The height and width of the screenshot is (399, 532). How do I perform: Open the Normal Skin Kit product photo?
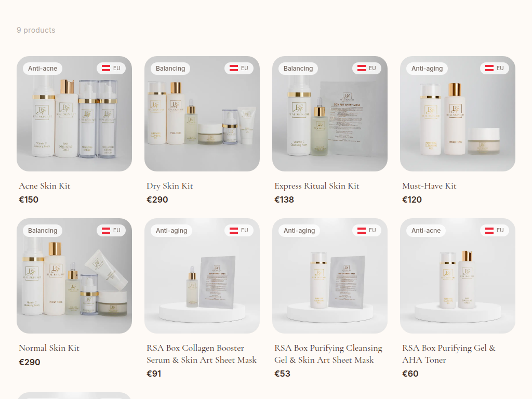[74, 276]
